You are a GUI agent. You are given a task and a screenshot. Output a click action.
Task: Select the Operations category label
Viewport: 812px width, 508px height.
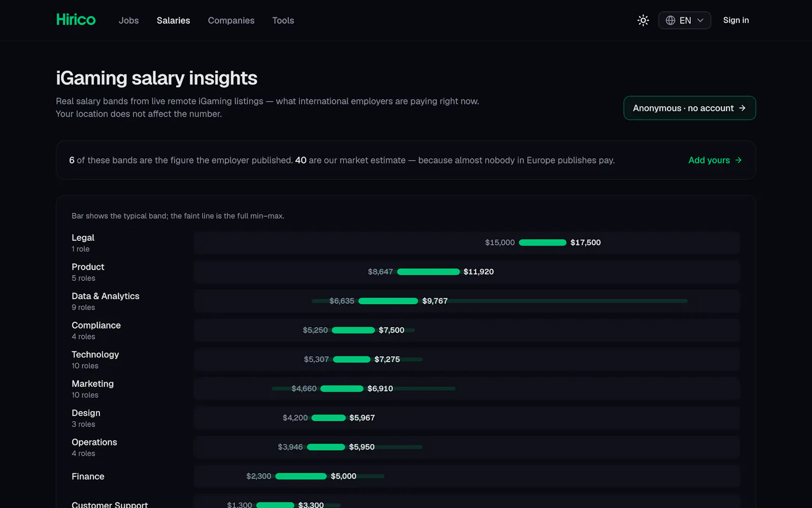94,442
